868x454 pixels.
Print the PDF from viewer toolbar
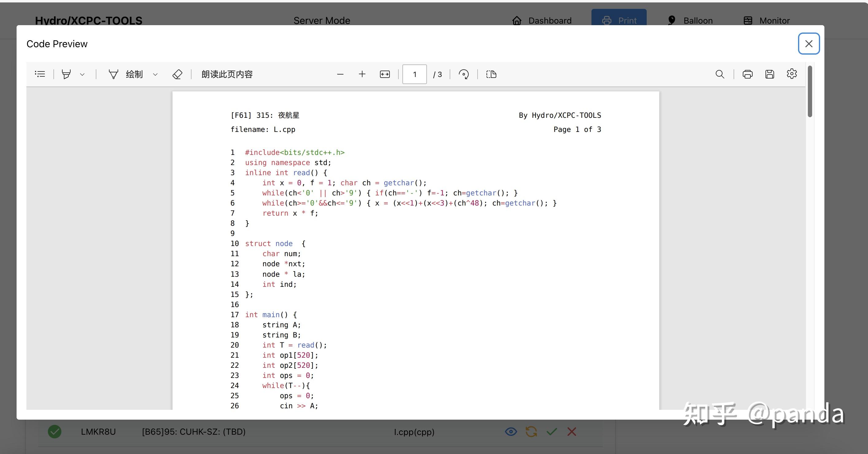coord(748,74)
